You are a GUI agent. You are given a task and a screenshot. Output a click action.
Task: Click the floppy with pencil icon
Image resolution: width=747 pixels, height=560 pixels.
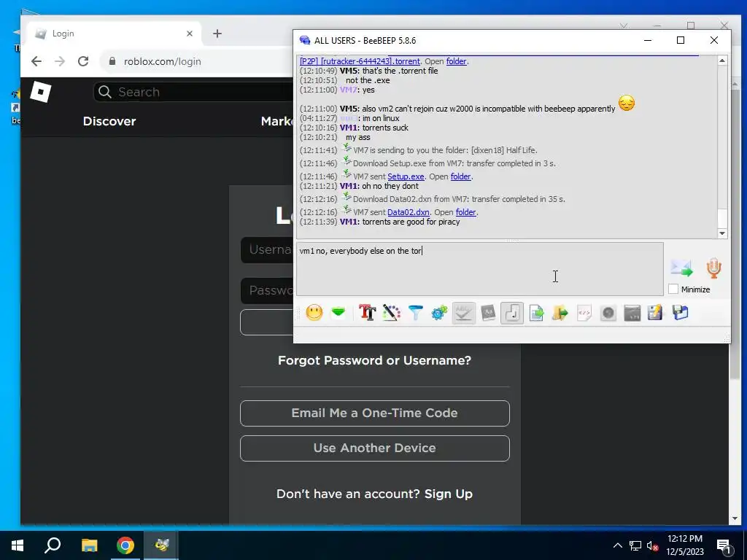(656, 313)
